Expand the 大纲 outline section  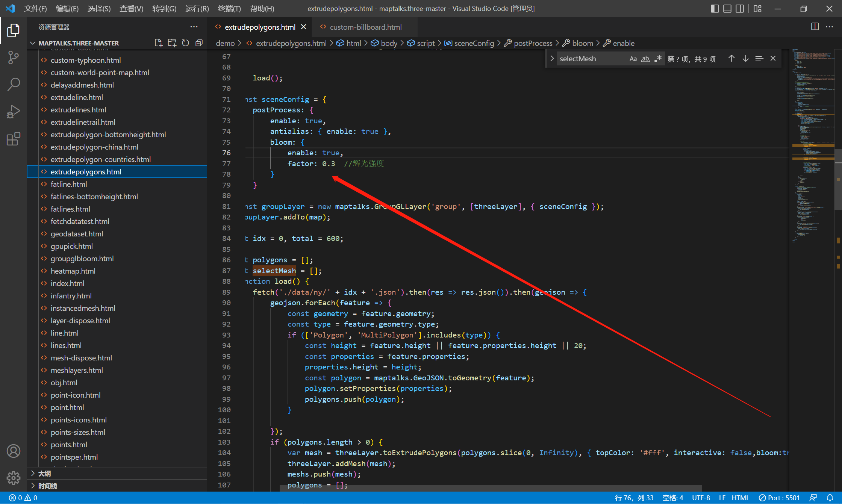45,474
